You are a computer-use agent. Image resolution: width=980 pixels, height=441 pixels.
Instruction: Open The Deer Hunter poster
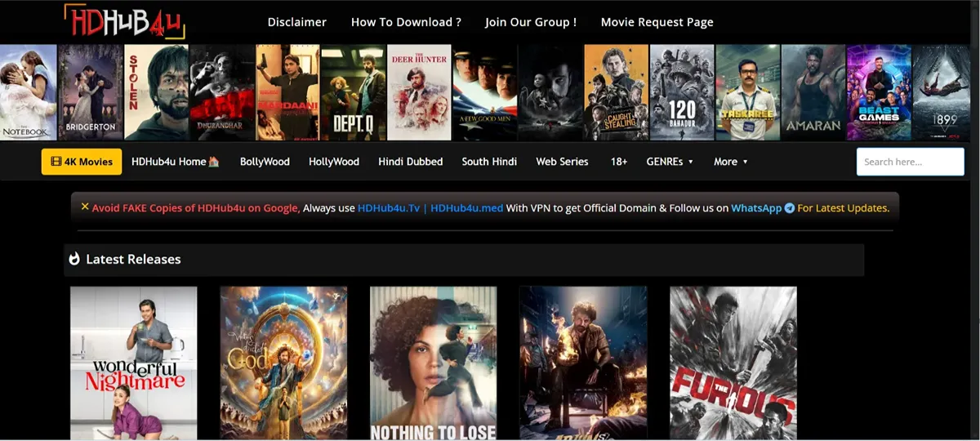click(419, 92)
